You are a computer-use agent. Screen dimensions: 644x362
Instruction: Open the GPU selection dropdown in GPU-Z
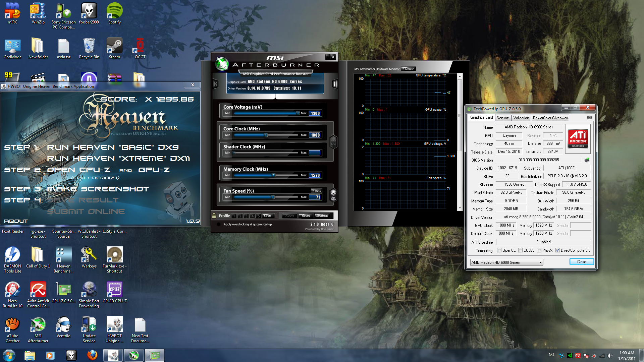click(x=506, y=262)
